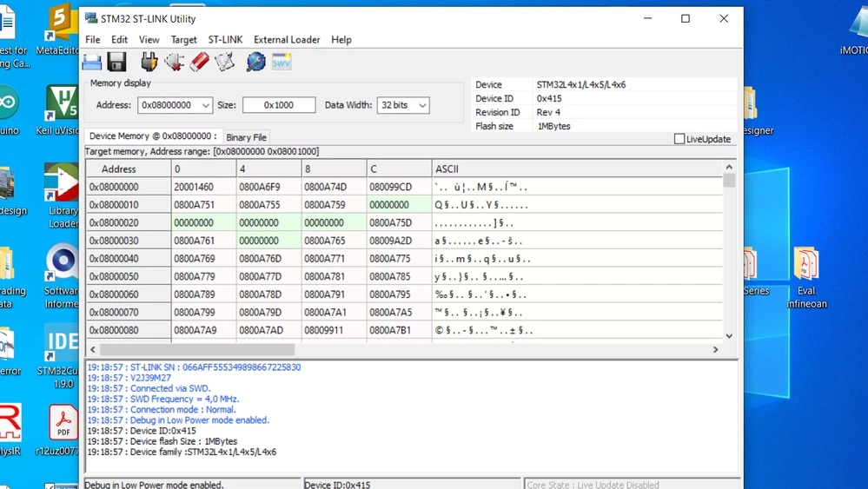Expand the Address dropdown 0x08000000
This screenshot has height=489, width=868.
pos(206,105)
